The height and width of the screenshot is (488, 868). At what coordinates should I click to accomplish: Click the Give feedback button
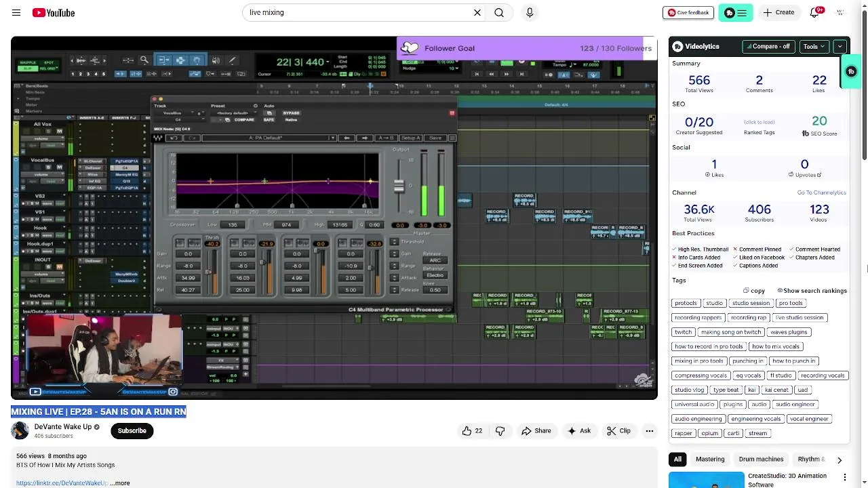tap(688, 12)
